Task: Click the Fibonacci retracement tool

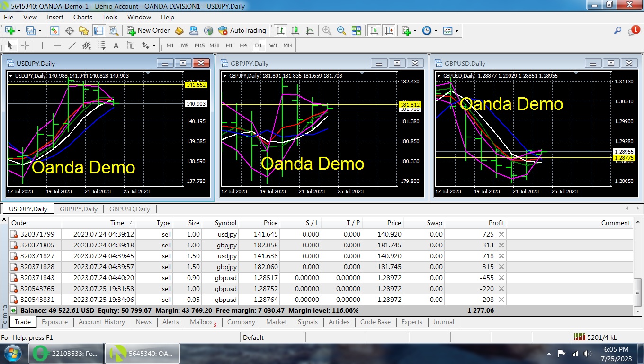Action: click(101, 45)
